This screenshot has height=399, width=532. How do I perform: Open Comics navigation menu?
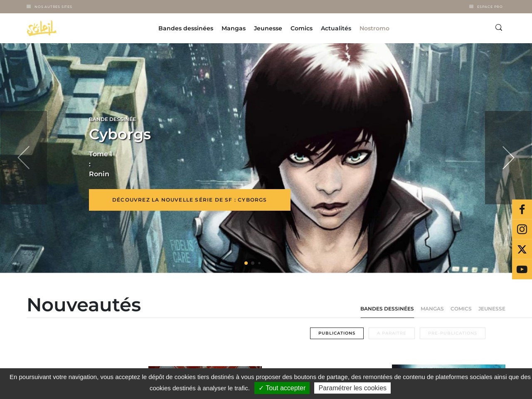pos(301,28)
